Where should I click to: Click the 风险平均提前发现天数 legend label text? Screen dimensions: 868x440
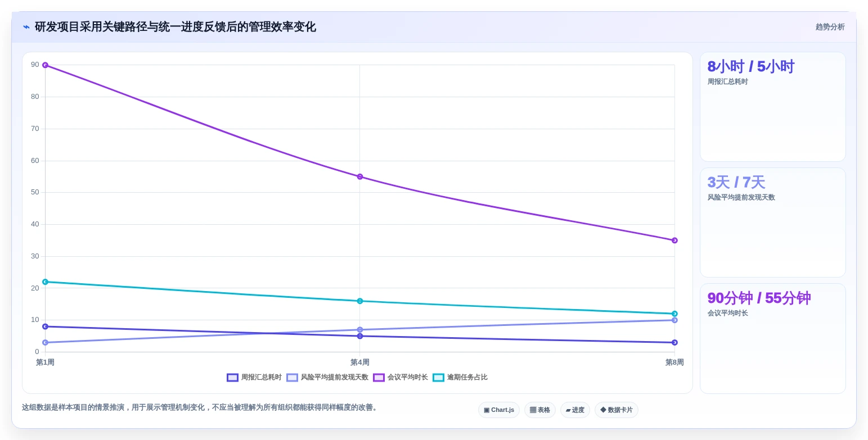(335, 378)
